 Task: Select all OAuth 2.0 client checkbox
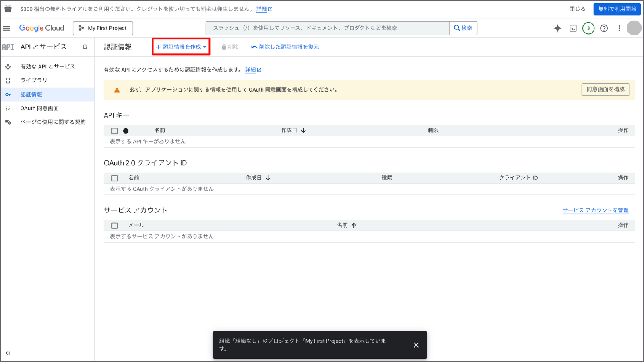[x=114, y=178]
